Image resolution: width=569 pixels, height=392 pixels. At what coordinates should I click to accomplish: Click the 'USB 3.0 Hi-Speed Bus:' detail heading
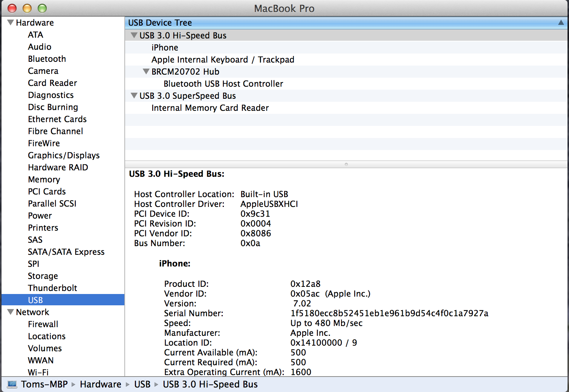(177, 174)
